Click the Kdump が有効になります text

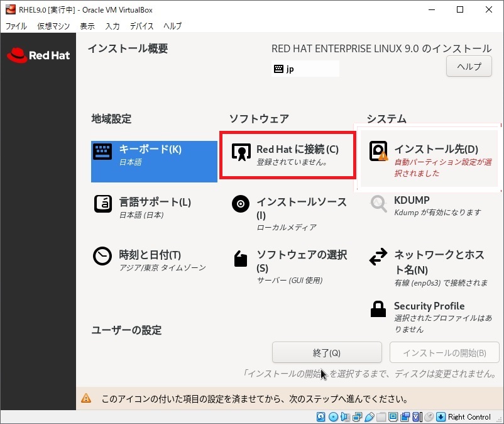437,213
